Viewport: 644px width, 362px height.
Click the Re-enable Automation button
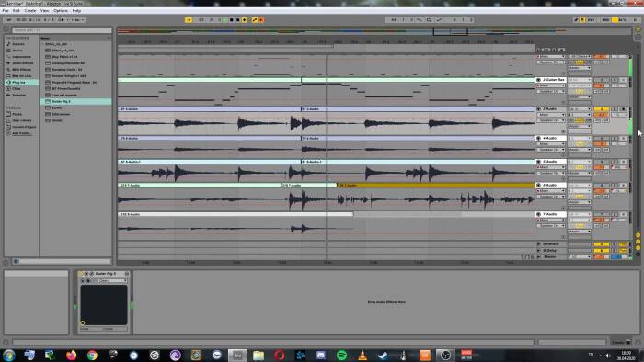click(261, 19)
